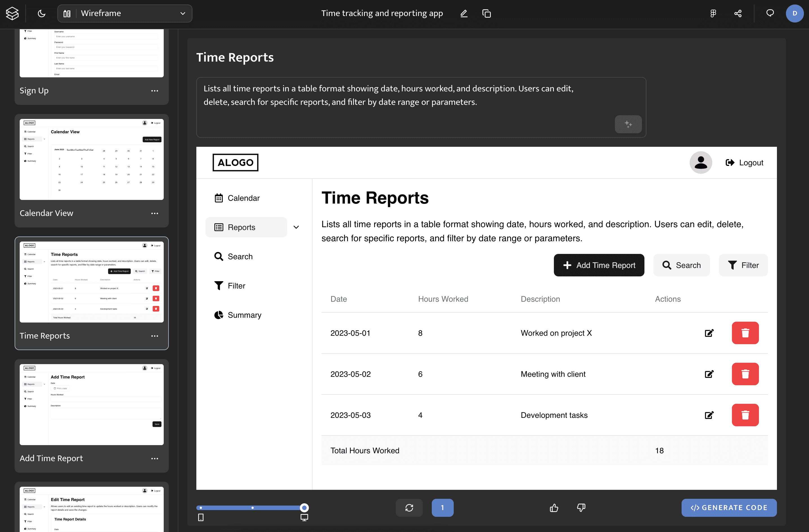Click the Add Time Report button

click(x=599, y=265)
